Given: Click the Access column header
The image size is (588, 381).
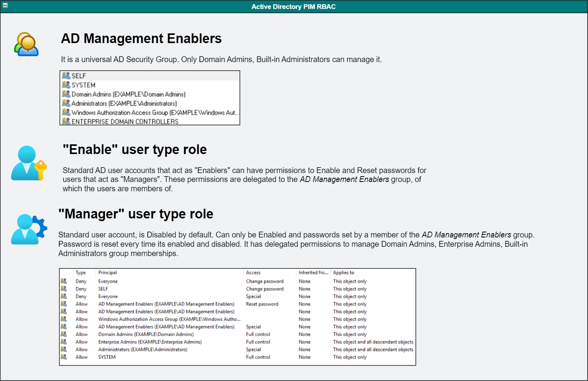Looking at the screenshot, I should pyautogui.click(x=253, y=273).
